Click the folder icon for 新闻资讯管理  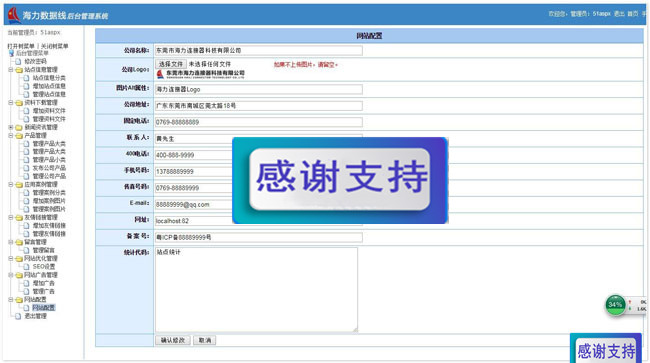tap(19, 128)
